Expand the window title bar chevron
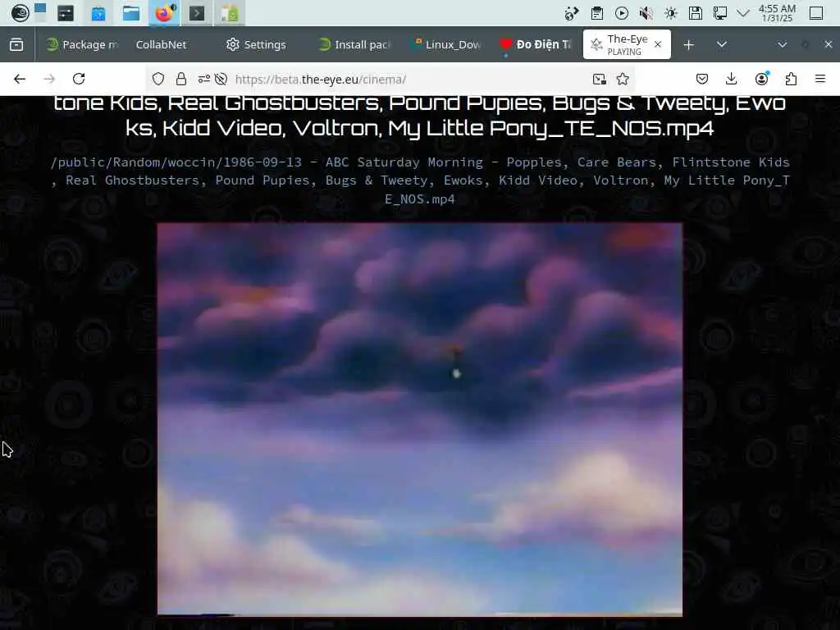This screenshot has width=840, height=630. (782, 44)
